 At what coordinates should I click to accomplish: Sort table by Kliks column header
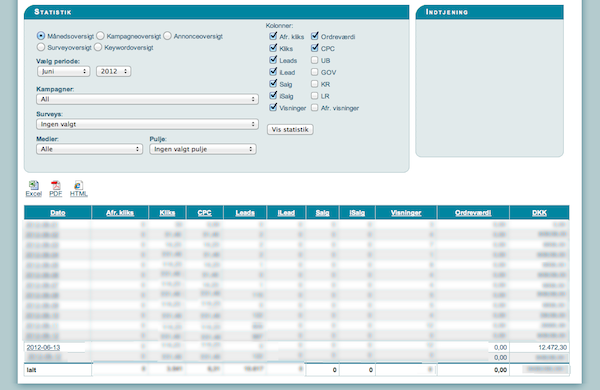click(167, 213)
